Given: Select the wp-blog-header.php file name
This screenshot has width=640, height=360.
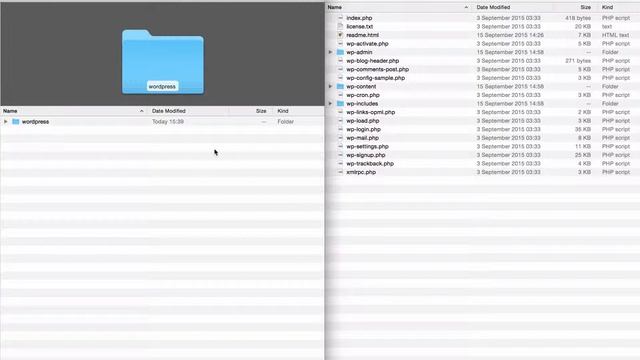Looking at the screenshot, I should pyautogui.click(x=373, y=61).
